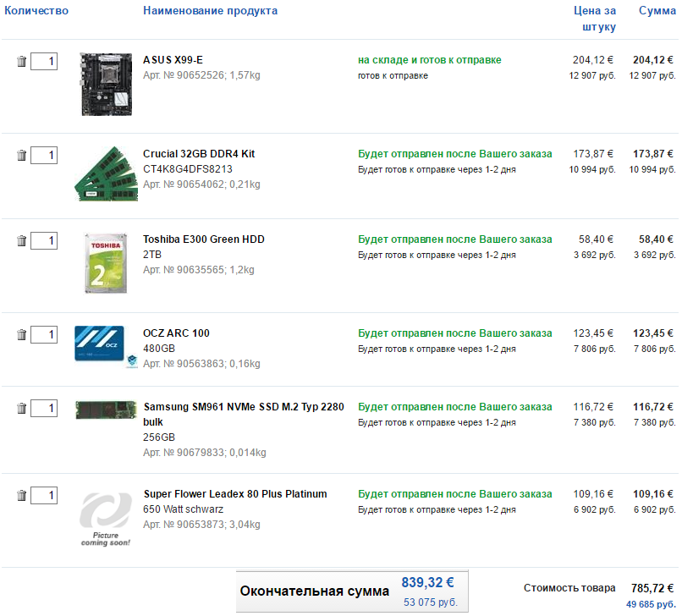
Task: Click '480GB' capacity text of OCZ
Action: pos(159,349)
